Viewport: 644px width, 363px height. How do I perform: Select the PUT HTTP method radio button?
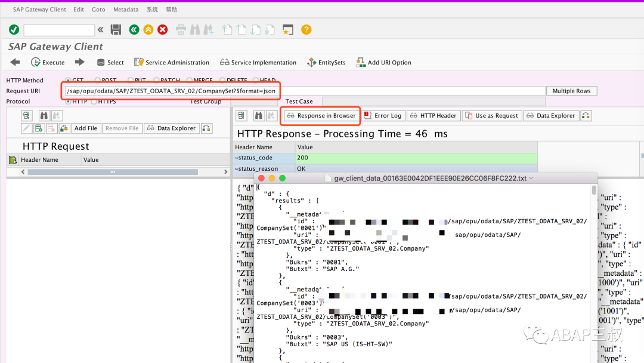131,80
